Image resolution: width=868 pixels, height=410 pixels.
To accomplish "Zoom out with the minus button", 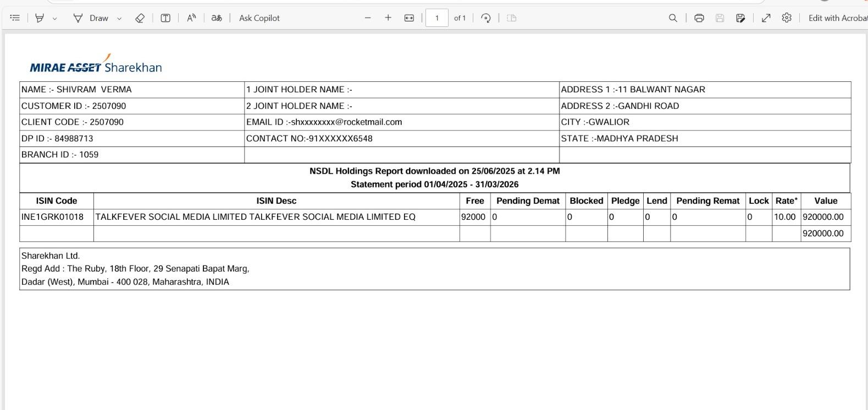I will 368,18.
